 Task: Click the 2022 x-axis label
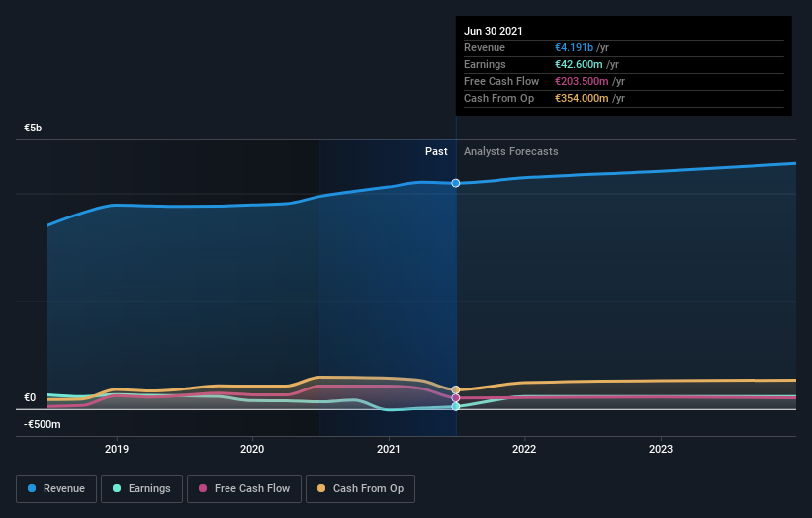click(x=524, y=449)
